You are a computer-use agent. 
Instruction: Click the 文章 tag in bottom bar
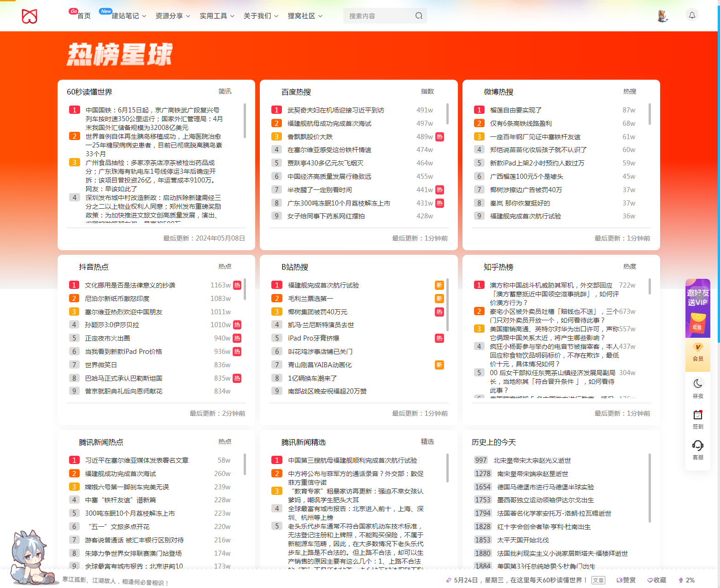(x=598, y=580)
